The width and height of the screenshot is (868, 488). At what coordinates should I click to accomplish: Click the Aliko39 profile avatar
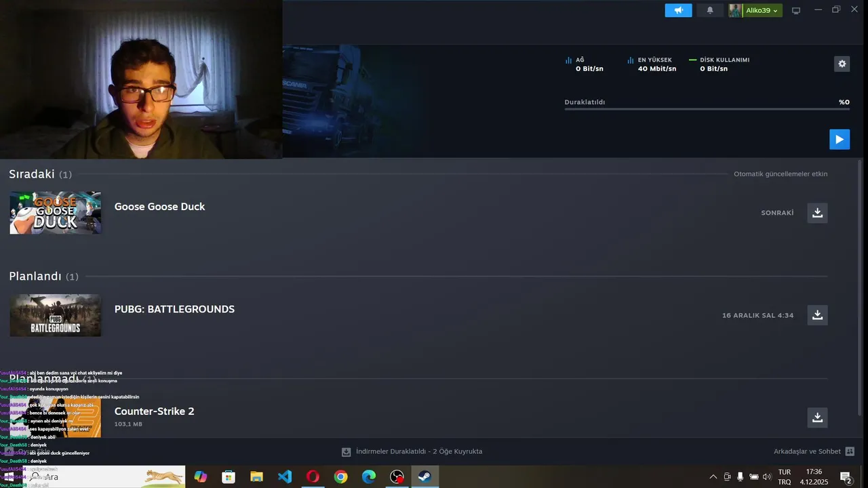click(x=735, y=10)
